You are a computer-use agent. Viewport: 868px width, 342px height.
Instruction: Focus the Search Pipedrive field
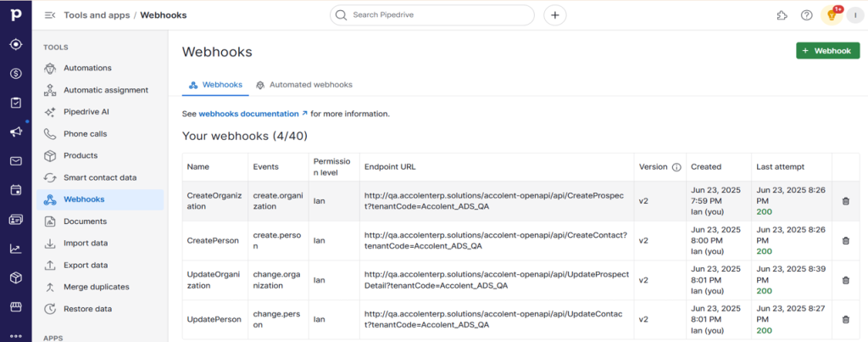tap(431, 15)
